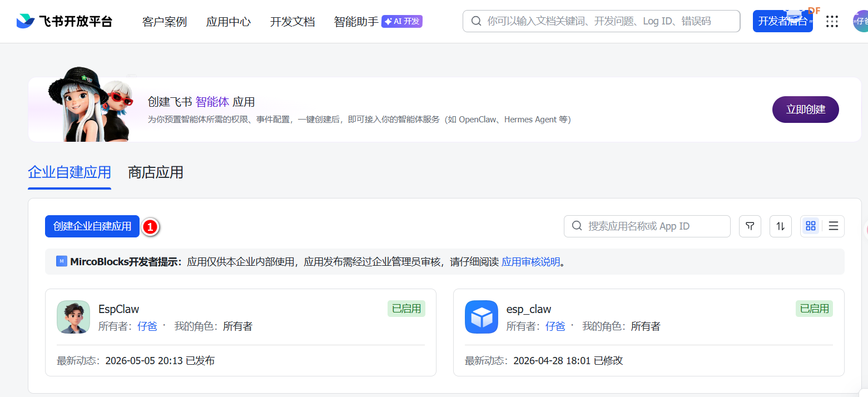
Task: Click 已启用 status on EspClaw card
Action: (x=406, y=309)
